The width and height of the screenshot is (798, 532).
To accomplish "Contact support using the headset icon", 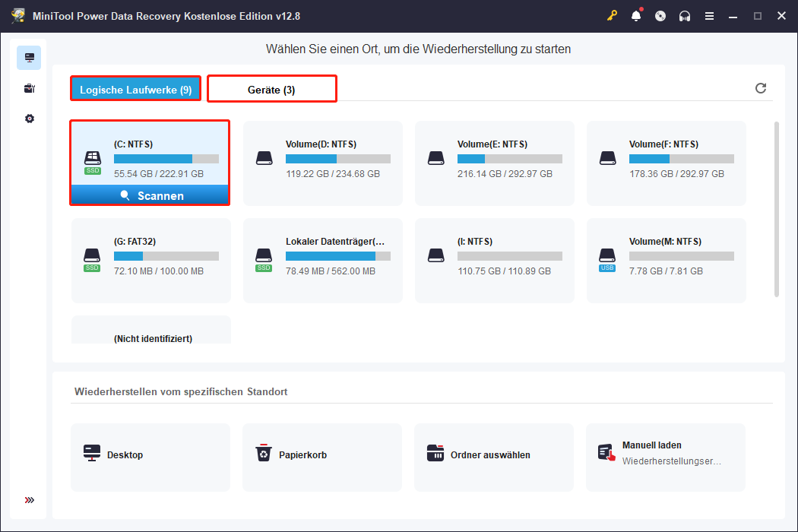I will click(x=685, y=15).
